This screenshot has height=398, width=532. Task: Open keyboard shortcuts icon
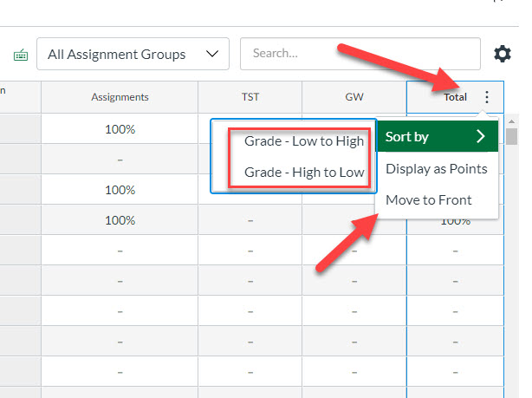[21, 55]
